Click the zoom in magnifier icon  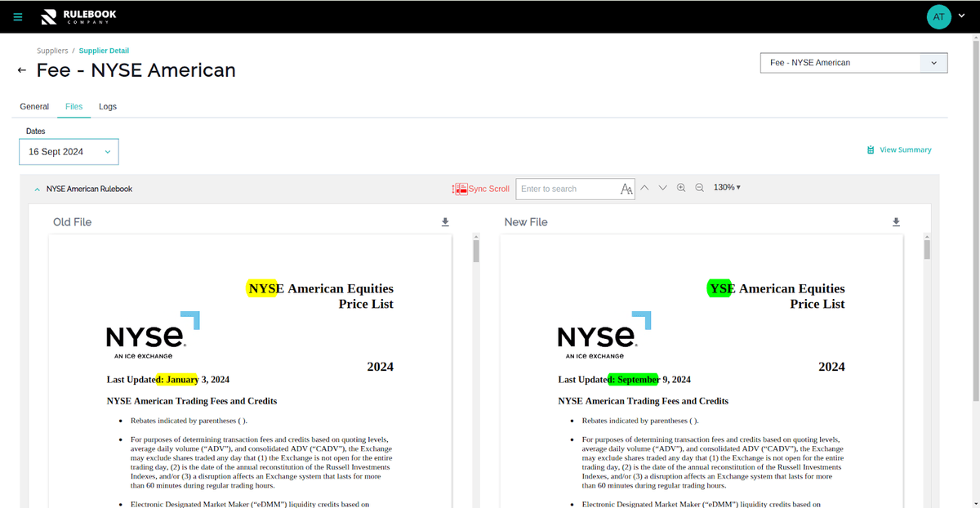point(681,187)
